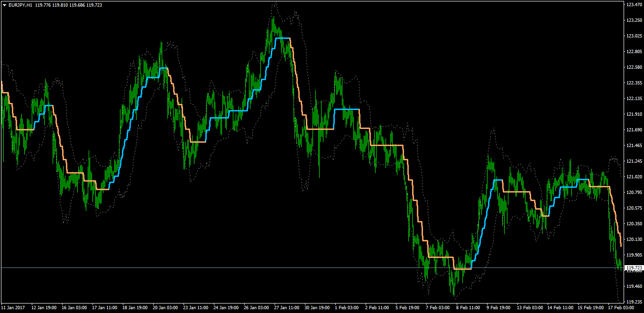Click the blue flat segment near 121.98 on 1 Feb
Screen dimensions: 644x313
click(x=347, y=109)
